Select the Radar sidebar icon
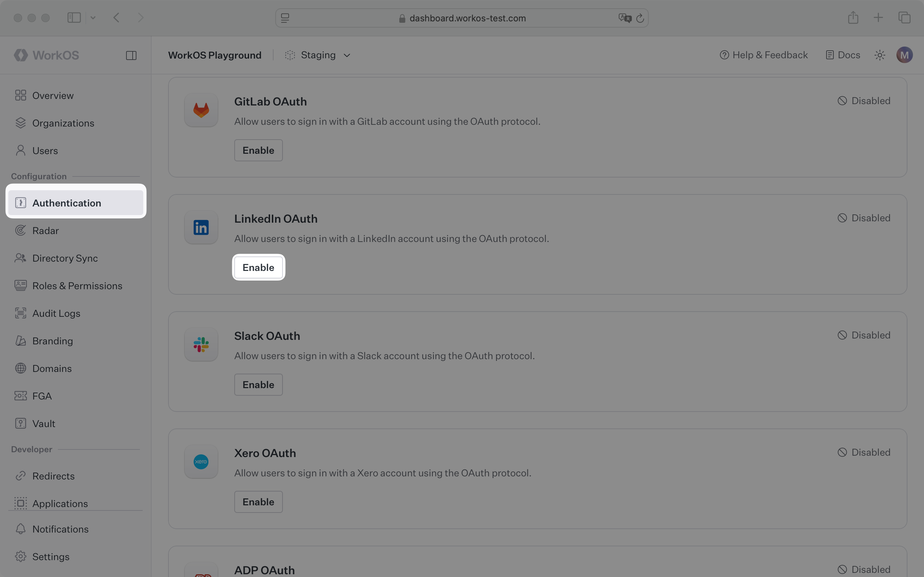The image size is (924, 577). coord(21,231)
